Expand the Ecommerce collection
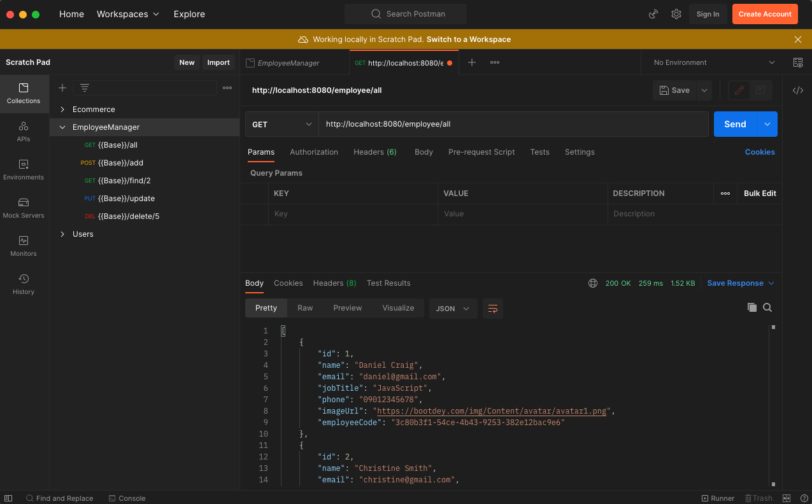The image size is (812, 504). click(62, 109)
